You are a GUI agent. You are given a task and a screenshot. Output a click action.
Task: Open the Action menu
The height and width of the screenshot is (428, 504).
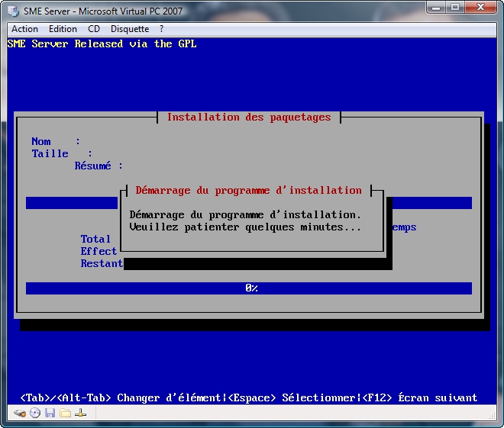tap(24, 29)
